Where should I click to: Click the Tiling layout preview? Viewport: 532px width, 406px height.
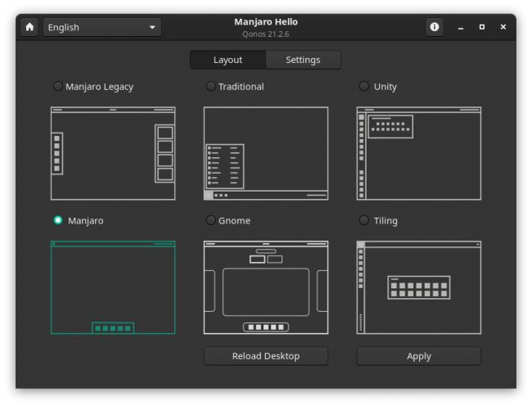[419, 287]
